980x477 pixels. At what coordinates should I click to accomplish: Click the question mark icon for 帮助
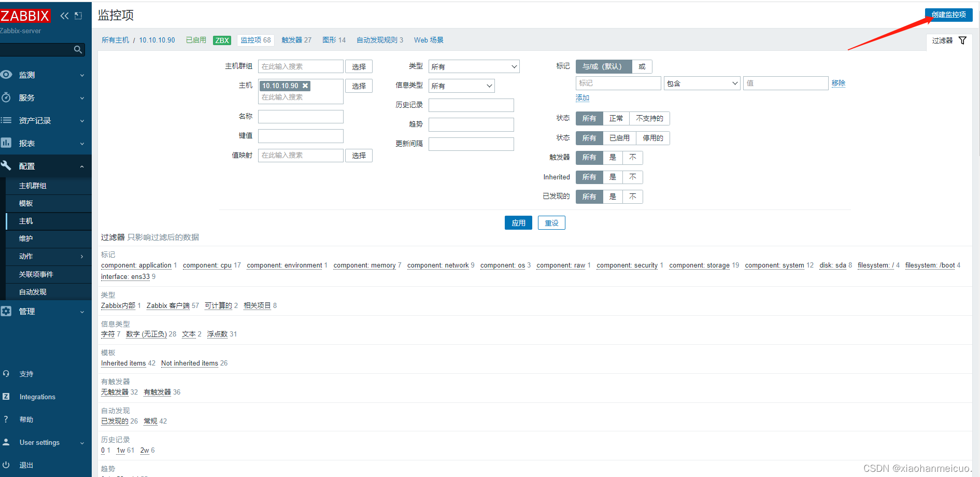pyautogui.click(x=6, y=419)
